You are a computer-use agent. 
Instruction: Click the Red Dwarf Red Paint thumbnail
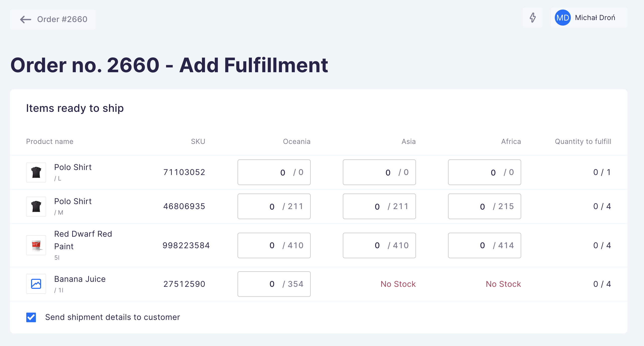[36, 245]
